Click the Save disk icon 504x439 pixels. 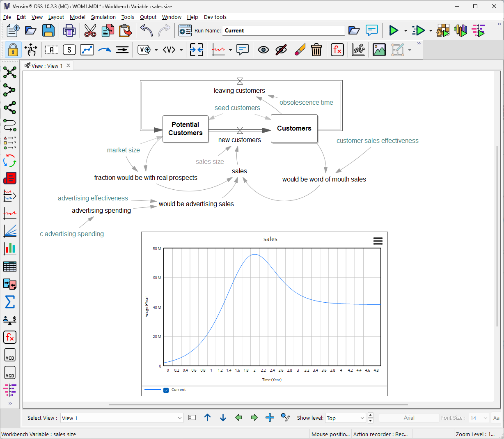tap(48, 30)
